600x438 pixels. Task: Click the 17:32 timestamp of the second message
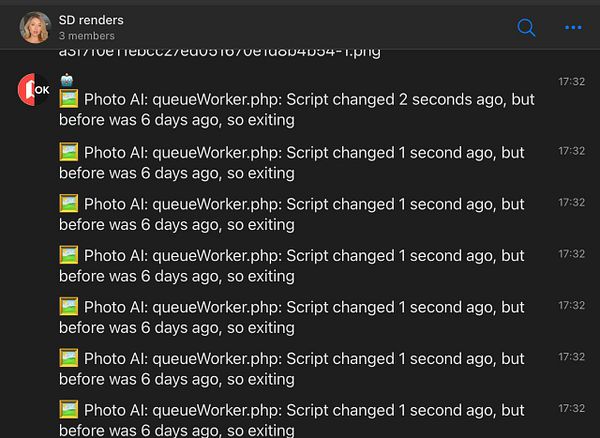571,151
